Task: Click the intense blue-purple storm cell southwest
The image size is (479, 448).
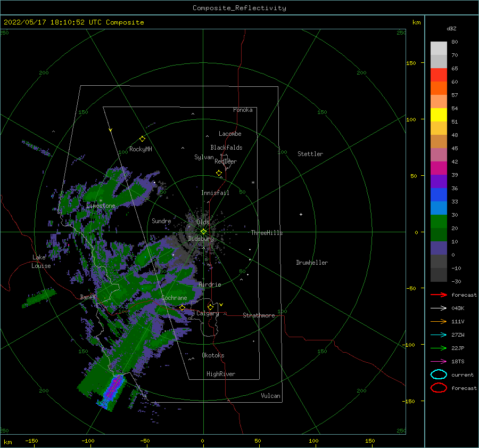Action: click(x=112, y=392)
